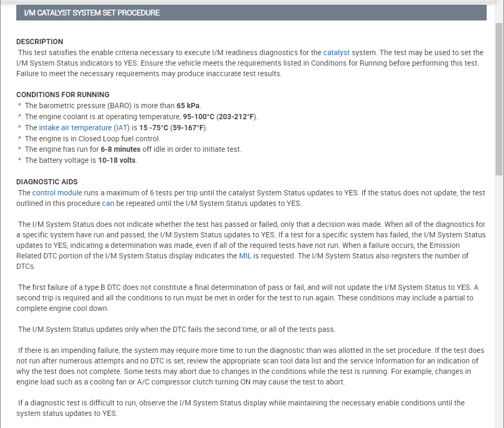This screenshot has width=504, height=428.
Task: Follow the 'intake air temperature' hyperlink
Action: coord(75,128)
